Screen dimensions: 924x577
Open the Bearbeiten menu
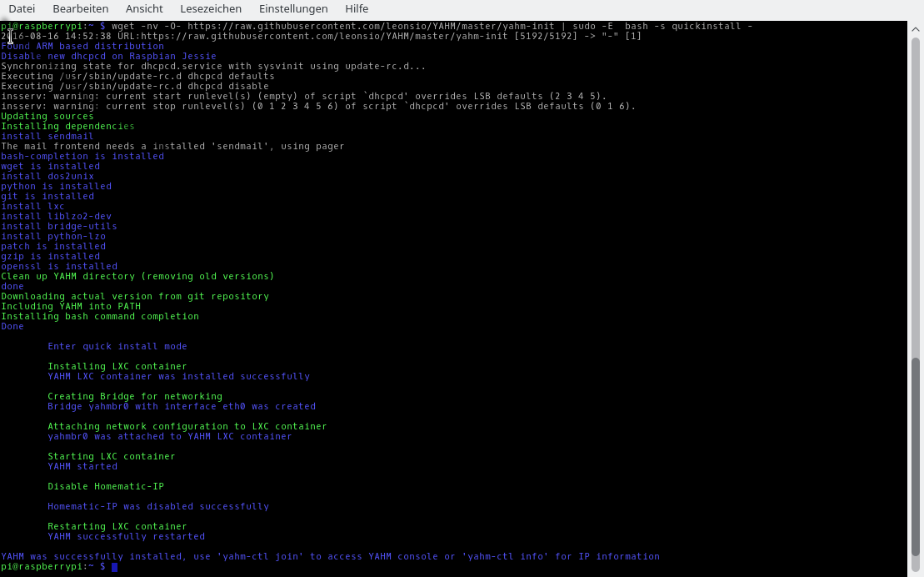point(80,9)
